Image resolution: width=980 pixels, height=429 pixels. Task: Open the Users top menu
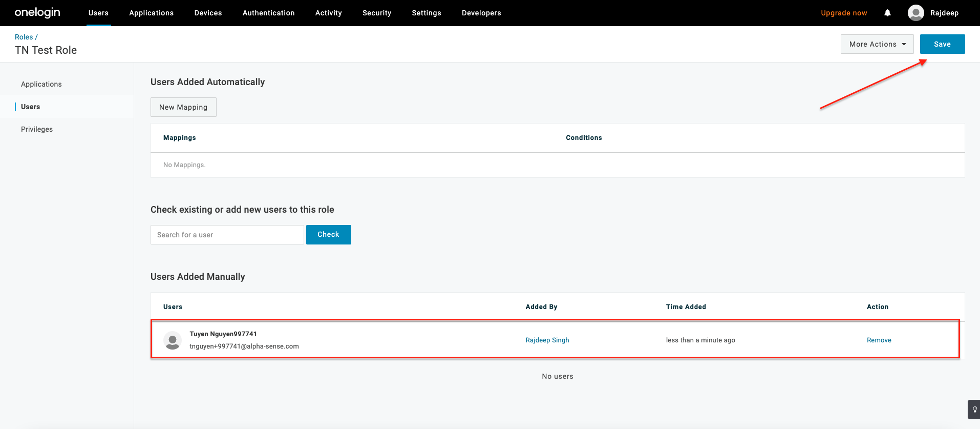(98, 13)
